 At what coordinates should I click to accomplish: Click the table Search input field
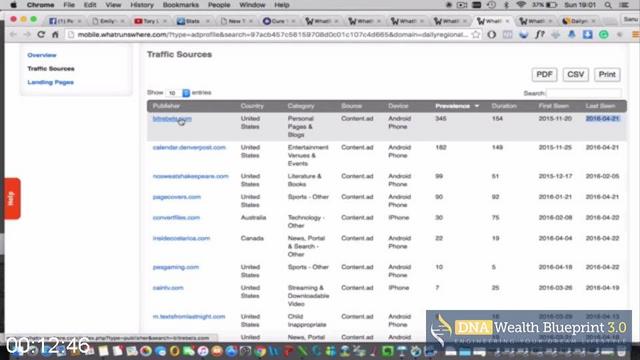tap(584, 93)
